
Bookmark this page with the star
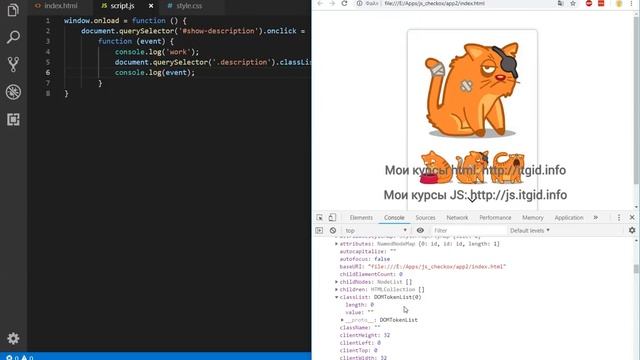pyautogui.click(x=573, y=3)
